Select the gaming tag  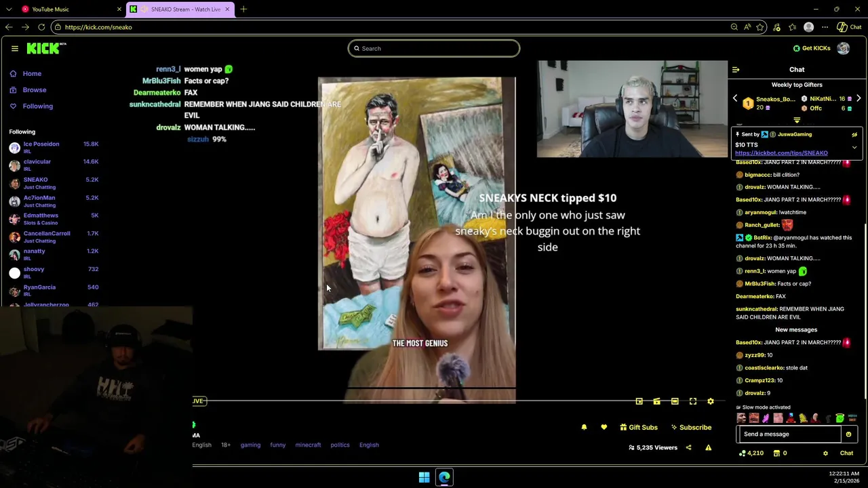click(250, 445)
